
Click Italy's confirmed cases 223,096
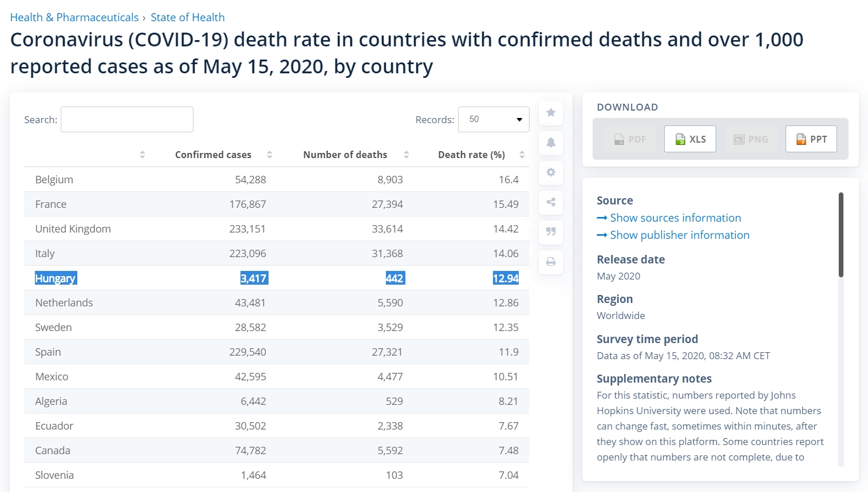pyautogui.click(x=247, y=253)
